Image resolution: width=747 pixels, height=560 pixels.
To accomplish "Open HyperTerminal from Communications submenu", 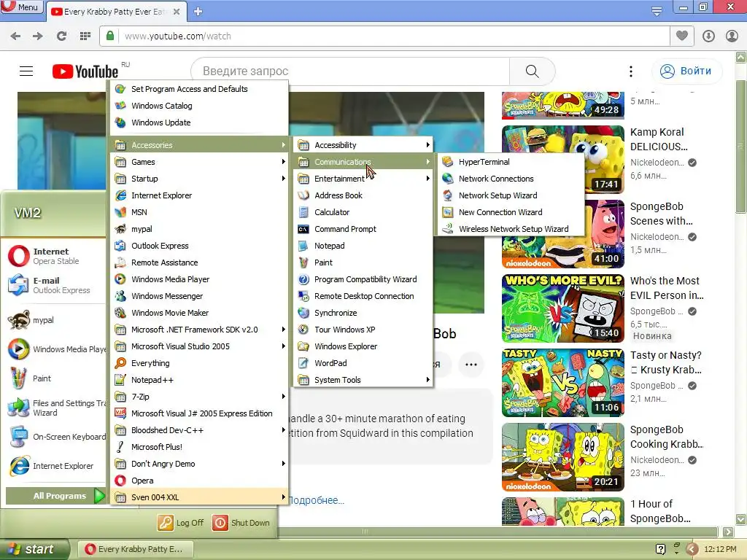I will (x=510, y=162).
